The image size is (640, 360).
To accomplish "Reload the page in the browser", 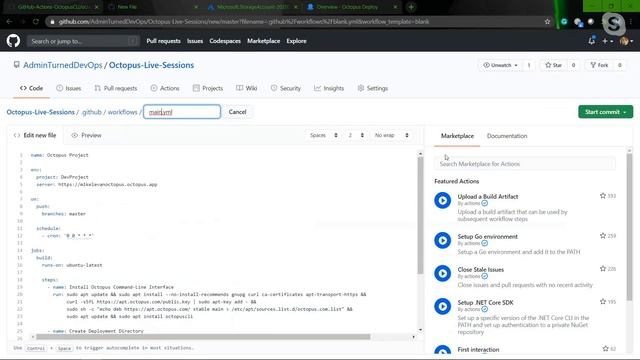I will point(36,22).
